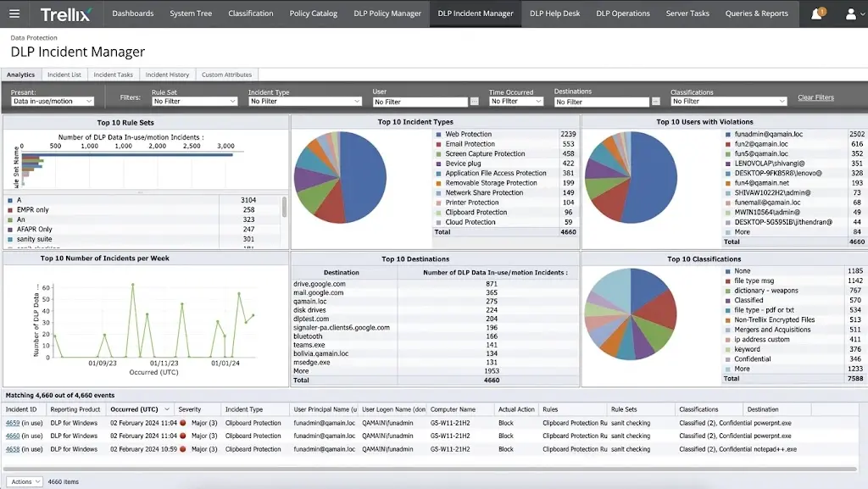This screenshot has width=868, height=489.
Task: Select the sanity suite rule set row
Action: point(142,239)
